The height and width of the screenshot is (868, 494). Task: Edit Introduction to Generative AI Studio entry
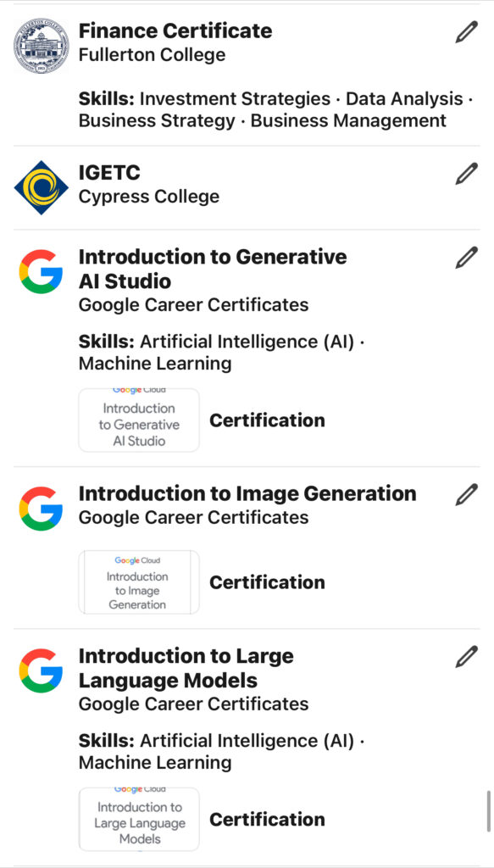coord(466,258)
